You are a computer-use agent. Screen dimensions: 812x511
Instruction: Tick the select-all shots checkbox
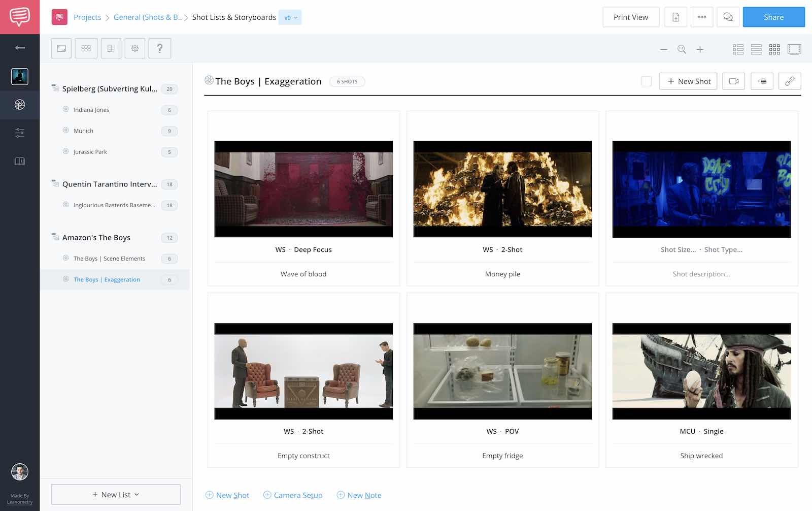click(647, 81)
